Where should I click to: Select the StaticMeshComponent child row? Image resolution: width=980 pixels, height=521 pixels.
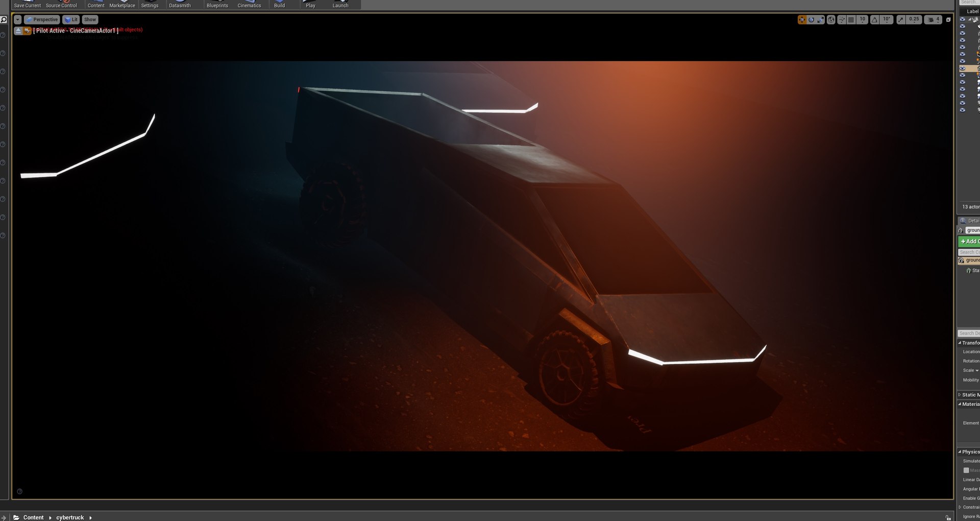coord(972,271)
